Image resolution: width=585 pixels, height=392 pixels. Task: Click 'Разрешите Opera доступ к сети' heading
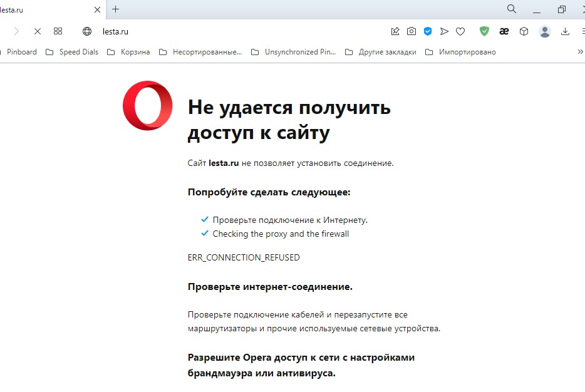tap(301, 365)
